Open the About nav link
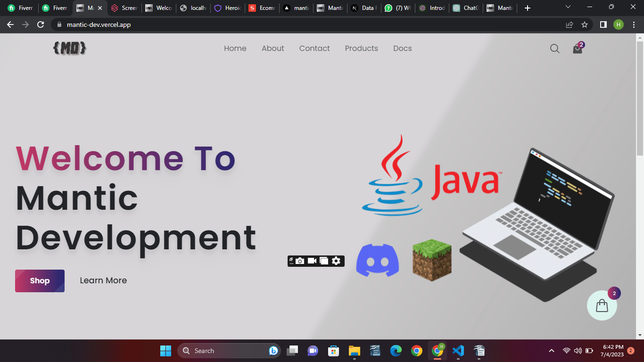 click(273, 48)
